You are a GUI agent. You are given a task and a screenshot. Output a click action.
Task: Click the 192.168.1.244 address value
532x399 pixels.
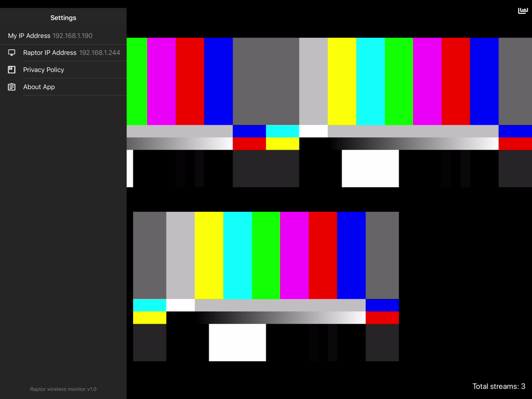[100, 53]
